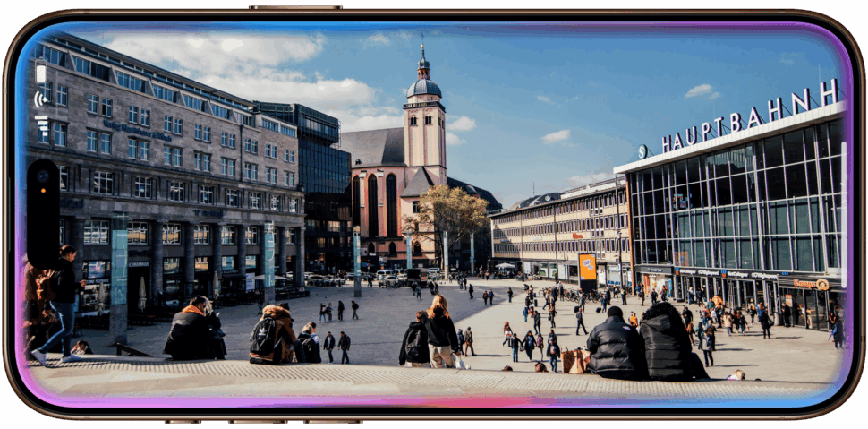Click the person with the backpack sitting
The image size is (868, 429).
tap(271, 336)
